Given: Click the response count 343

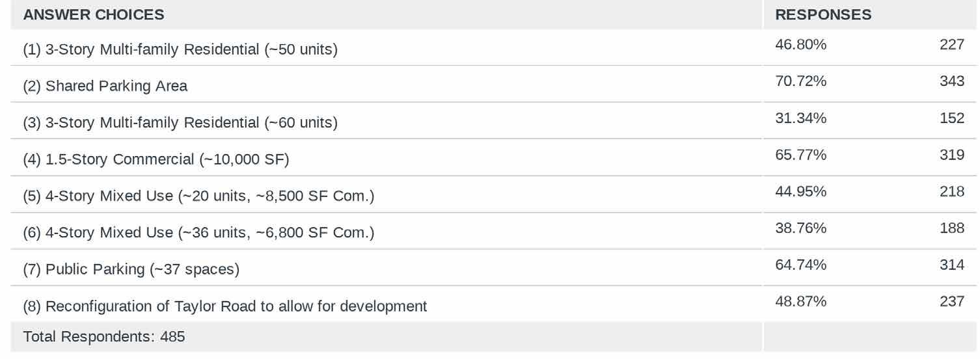Looking at the screenshot, I should [952, 81].
